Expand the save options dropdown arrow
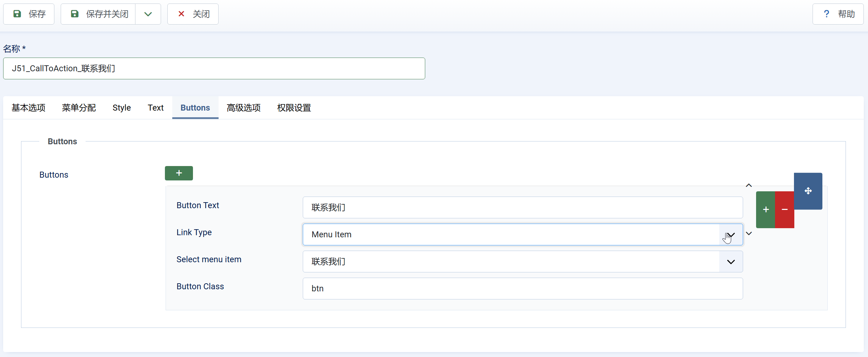Screen dimensions: 868x357 148,14
